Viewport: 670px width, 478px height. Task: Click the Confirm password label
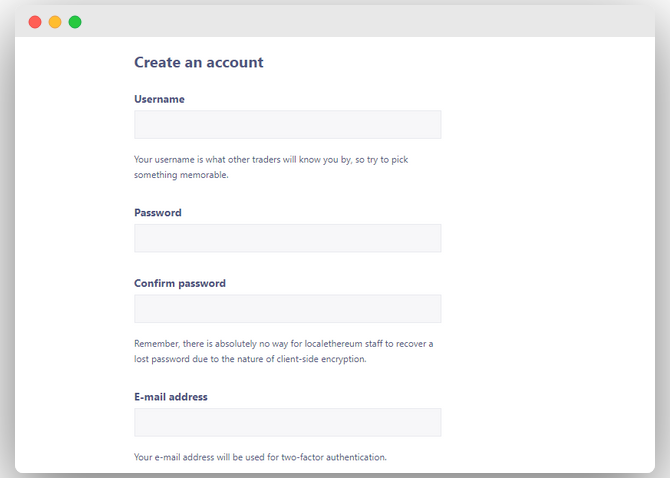180,284
